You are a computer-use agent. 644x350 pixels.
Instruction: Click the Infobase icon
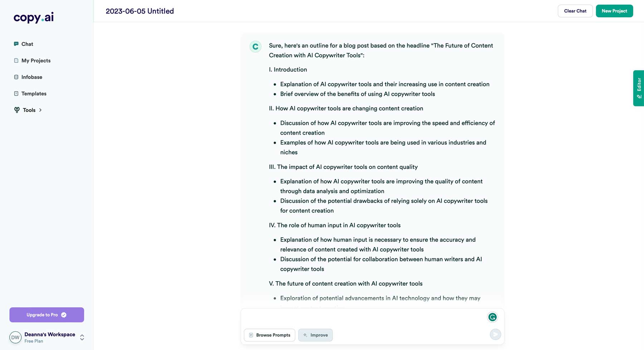16,77
